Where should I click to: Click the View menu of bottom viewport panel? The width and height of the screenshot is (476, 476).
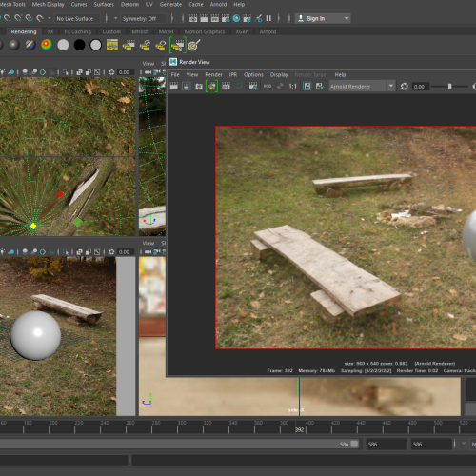(x=149, y=243)
